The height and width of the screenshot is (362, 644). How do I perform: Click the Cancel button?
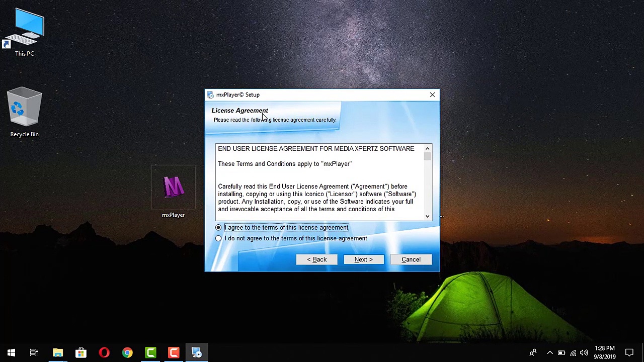411,259
